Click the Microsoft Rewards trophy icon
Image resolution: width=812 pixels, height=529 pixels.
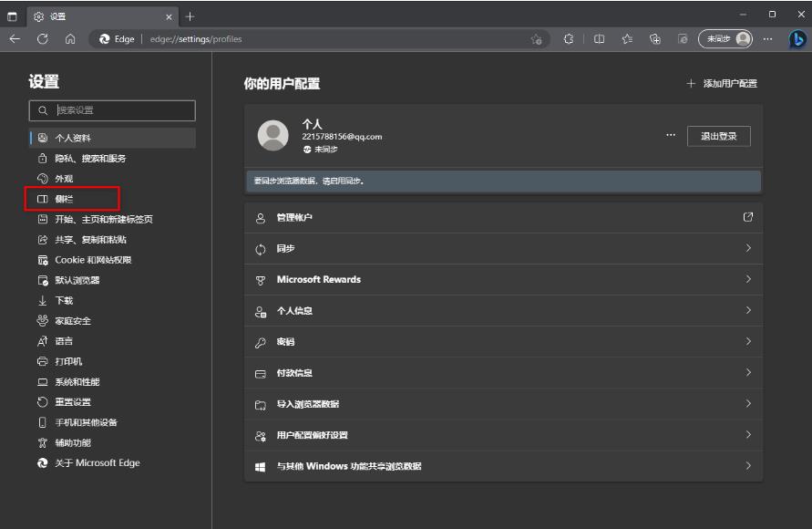click(261, 280)
